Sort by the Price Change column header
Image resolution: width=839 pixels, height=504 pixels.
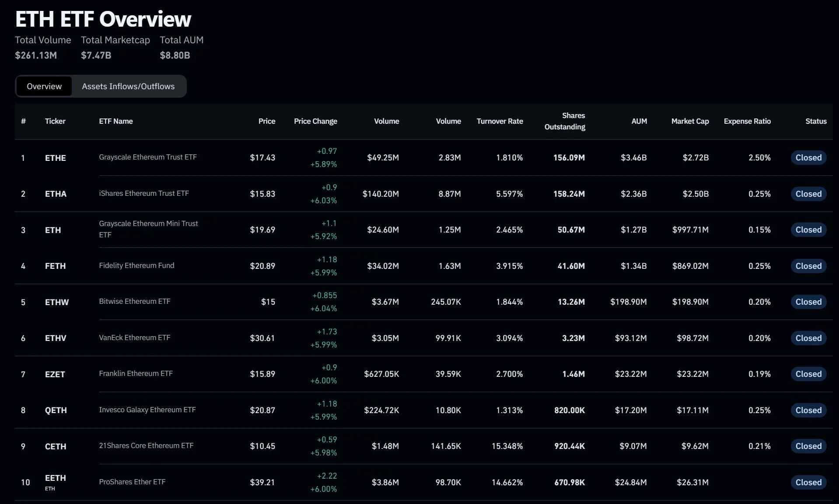[x=315, y=121]
